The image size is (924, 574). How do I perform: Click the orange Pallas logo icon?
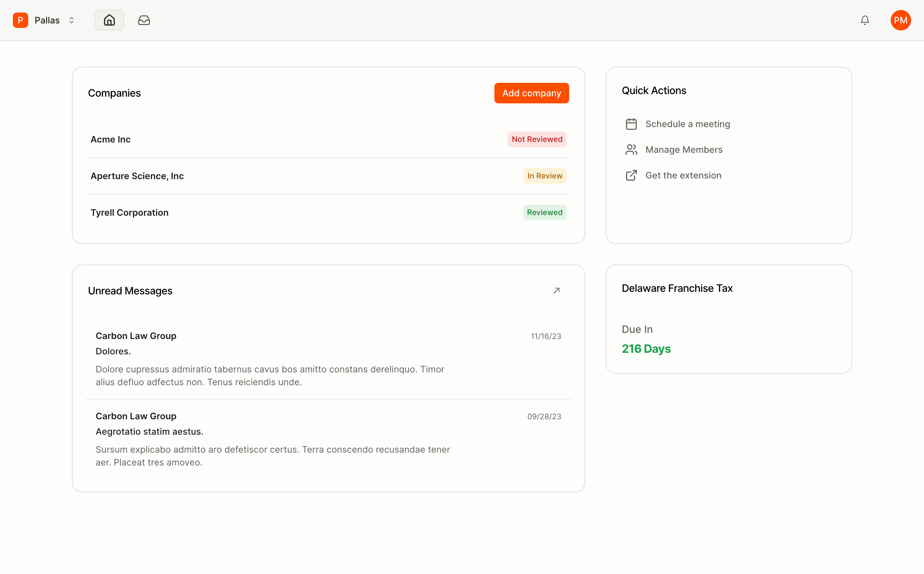tap(21, 20)
